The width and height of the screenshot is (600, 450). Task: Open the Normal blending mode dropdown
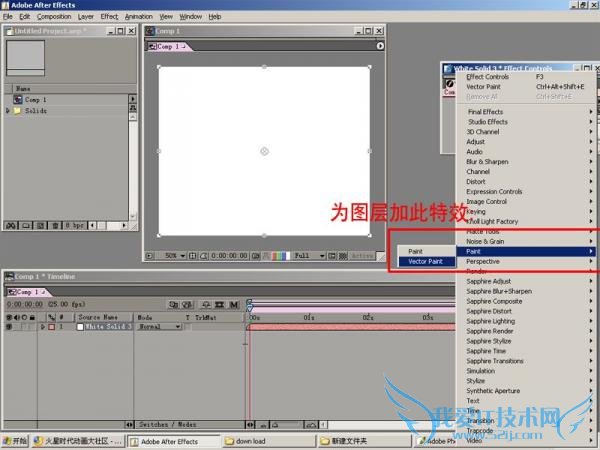(159, 327)
